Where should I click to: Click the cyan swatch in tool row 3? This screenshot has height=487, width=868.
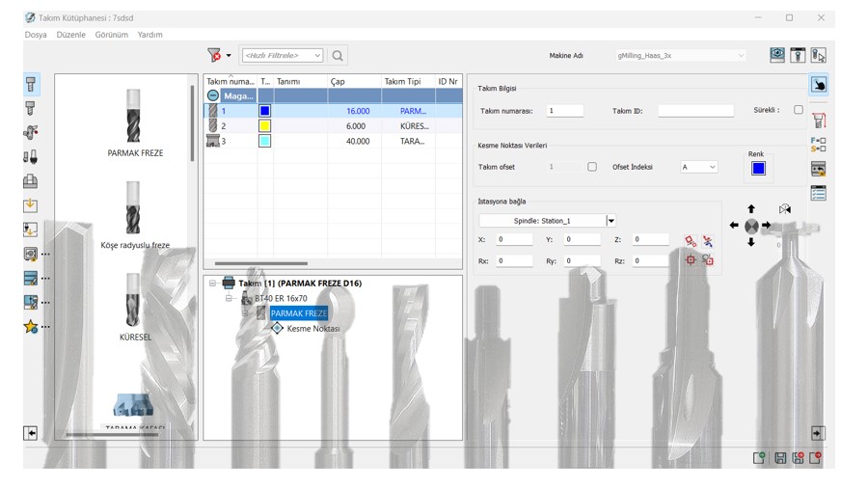[x=264, y=141]
